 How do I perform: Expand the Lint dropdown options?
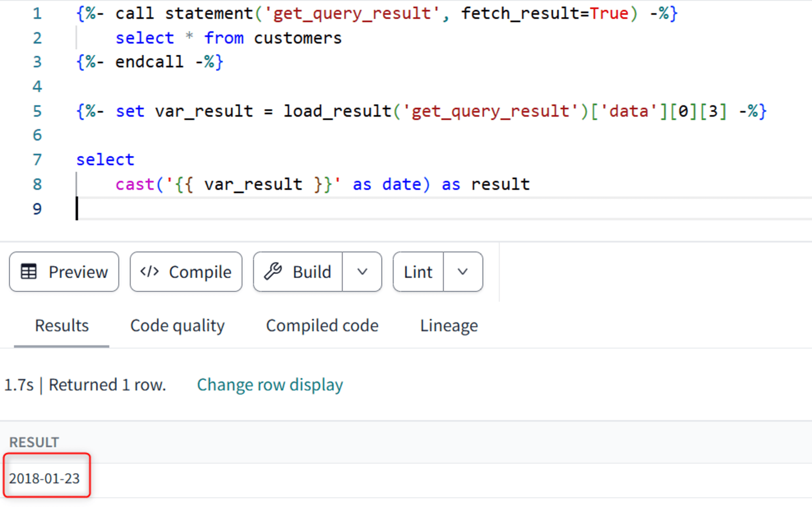(x=463, y=271)
